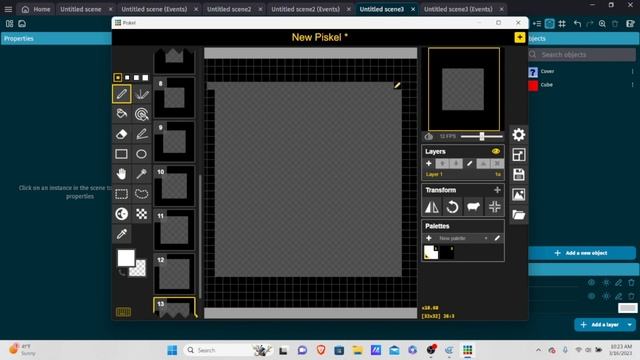Image resolution: width=640 pixels, height=360 pixels.
Task: Click the sheep Clone transform icon
Action: pyautogui.click(x=473, y=207)
